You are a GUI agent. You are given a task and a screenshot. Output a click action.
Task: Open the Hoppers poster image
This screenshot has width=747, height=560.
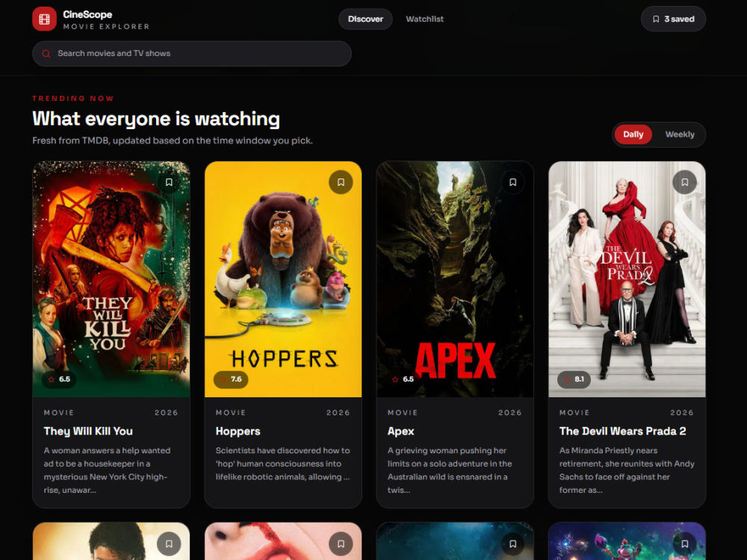point(283,279)
